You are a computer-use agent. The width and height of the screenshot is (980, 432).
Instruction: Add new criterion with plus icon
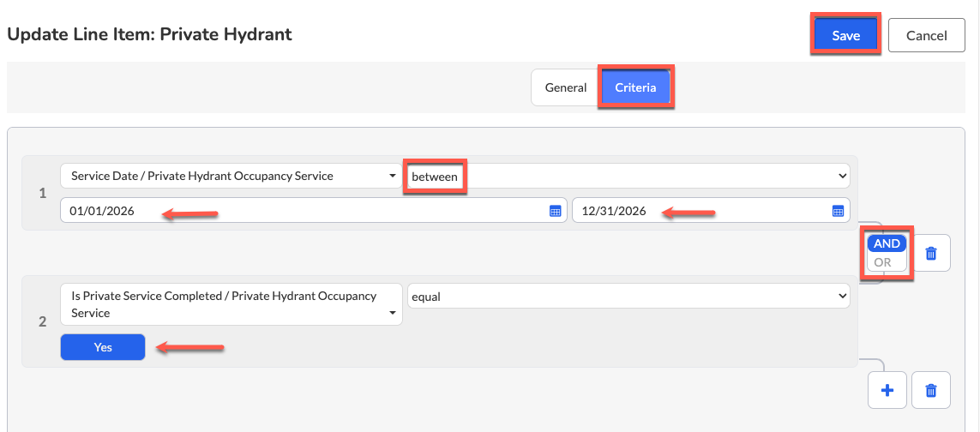click(887, 391)
